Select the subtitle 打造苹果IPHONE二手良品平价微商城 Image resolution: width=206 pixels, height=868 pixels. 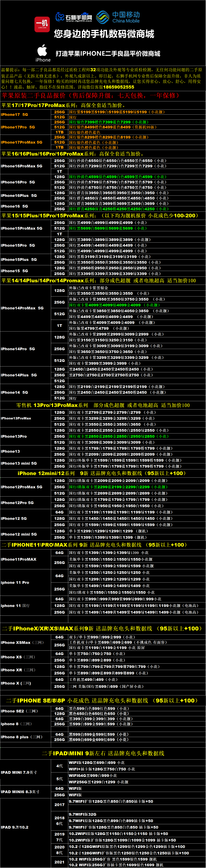pyautogui.click(x=108, y=53)
